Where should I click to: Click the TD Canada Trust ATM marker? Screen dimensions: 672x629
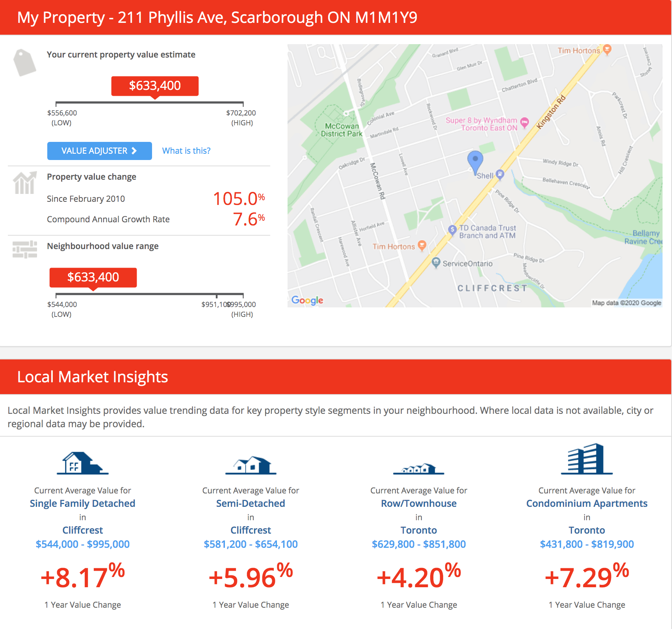tap(452, 229)
